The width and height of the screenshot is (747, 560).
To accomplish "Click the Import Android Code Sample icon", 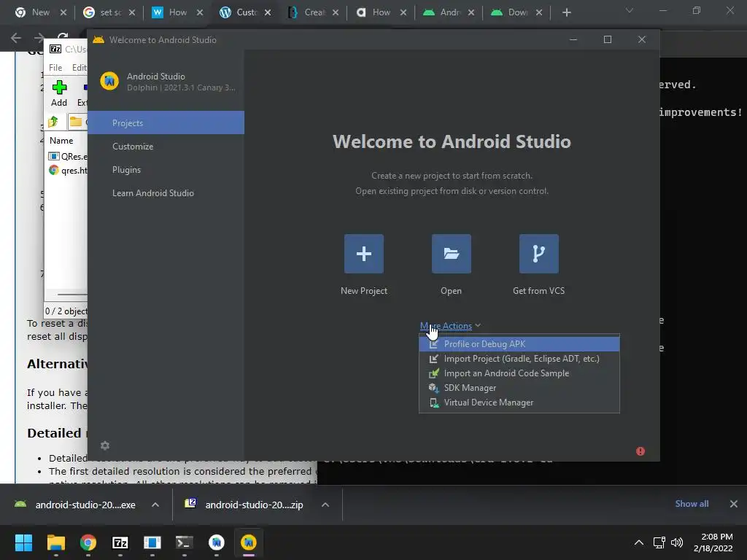I will (433, 373).
